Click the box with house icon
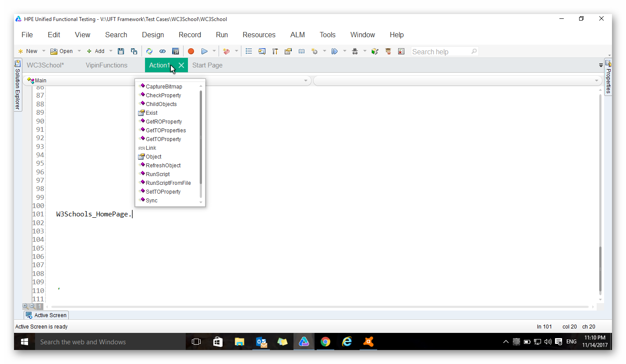The height and width of the screenshot is (364, 626). click(x=388, y=51)
